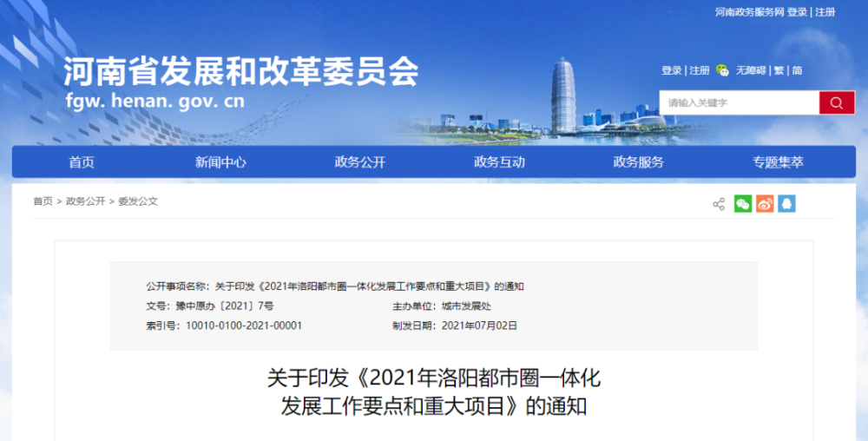Screen dimensions: 868x441
Task: Click the 首页 breadcrumb link
Action: pos(43,201)
